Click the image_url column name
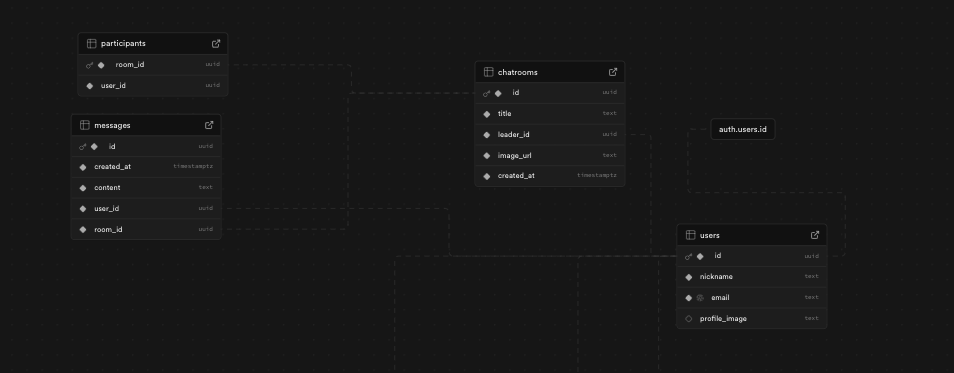954x373 pixels. click(515, 156)
